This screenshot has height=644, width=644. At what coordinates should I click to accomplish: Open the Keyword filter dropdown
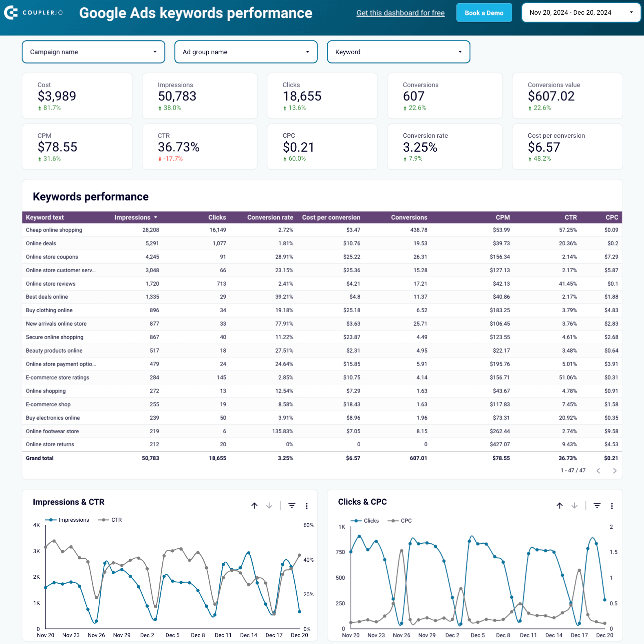[399, 52]
